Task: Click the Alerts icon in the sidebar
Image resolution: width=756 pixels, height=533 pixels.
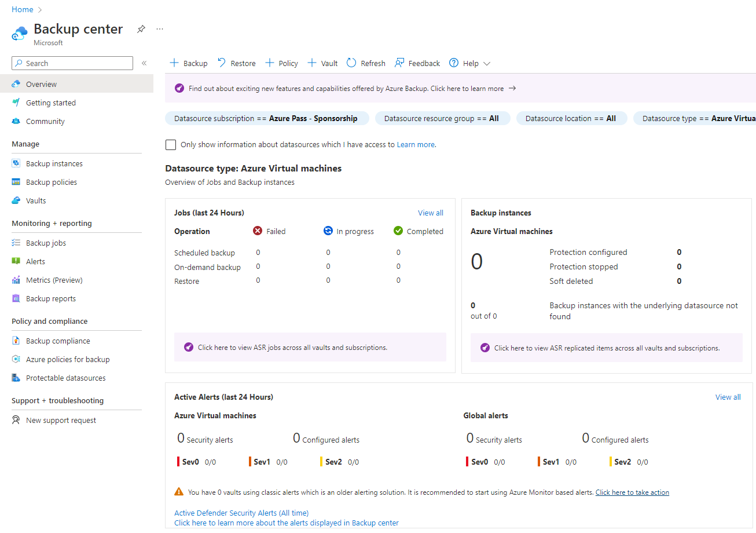Action: [x=16, y=261]
